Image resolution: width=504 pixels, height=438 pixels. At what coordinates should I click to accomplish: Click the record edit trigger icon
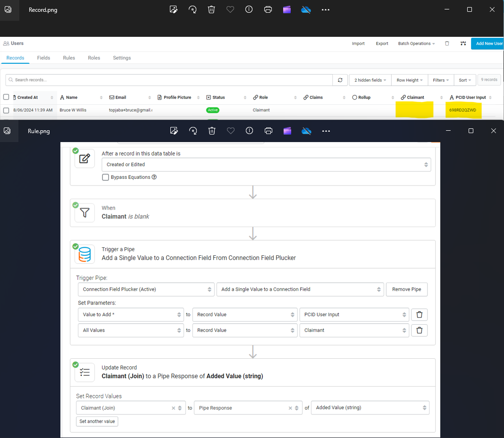pos(84,158)
